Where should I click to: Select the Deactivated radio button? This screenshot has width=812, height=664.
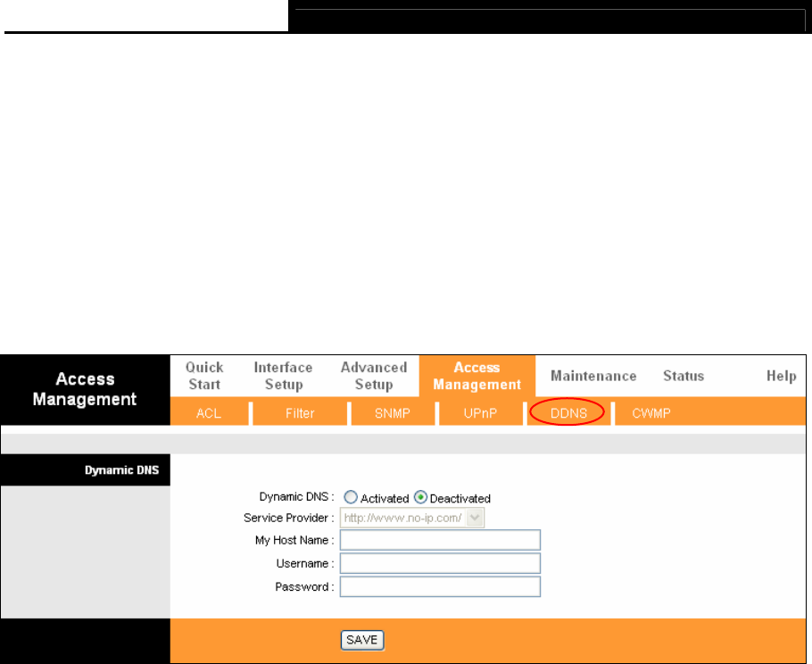click(x=420, y=497)
